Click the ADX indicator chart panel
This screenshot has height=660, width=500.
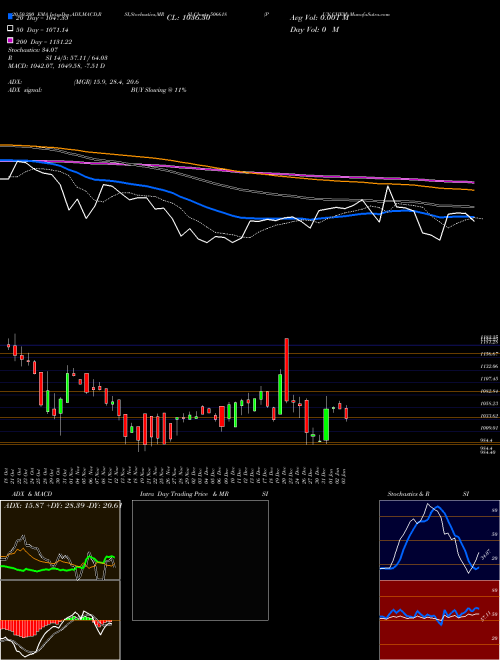pyautogui.click(x=60, y=540)
